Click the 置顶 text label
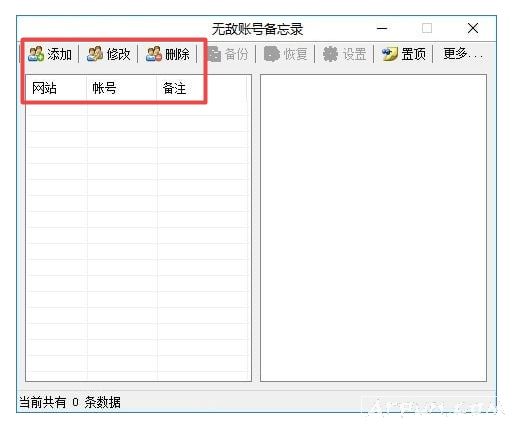 tap(413, 54)
